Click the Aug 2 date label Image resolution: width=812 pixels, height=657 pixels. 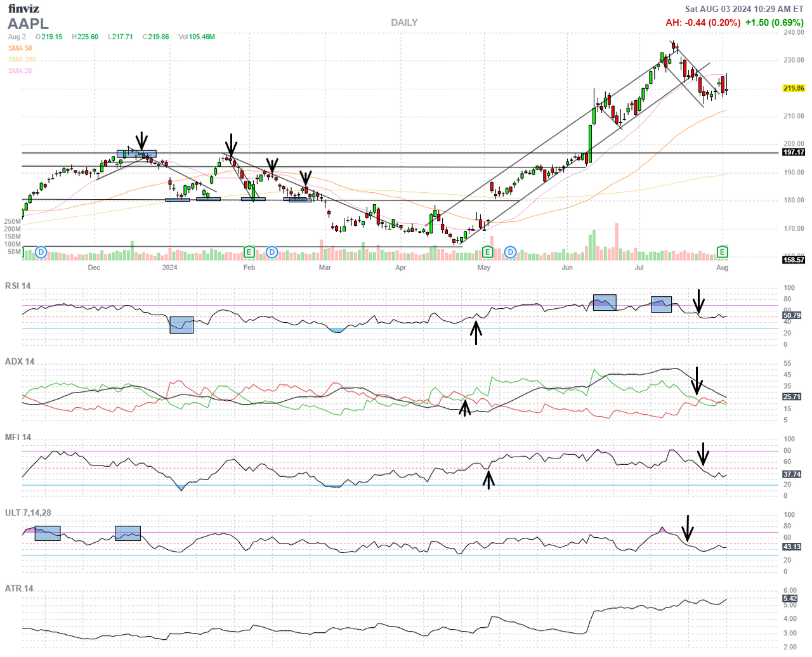[x=17, y=37]
